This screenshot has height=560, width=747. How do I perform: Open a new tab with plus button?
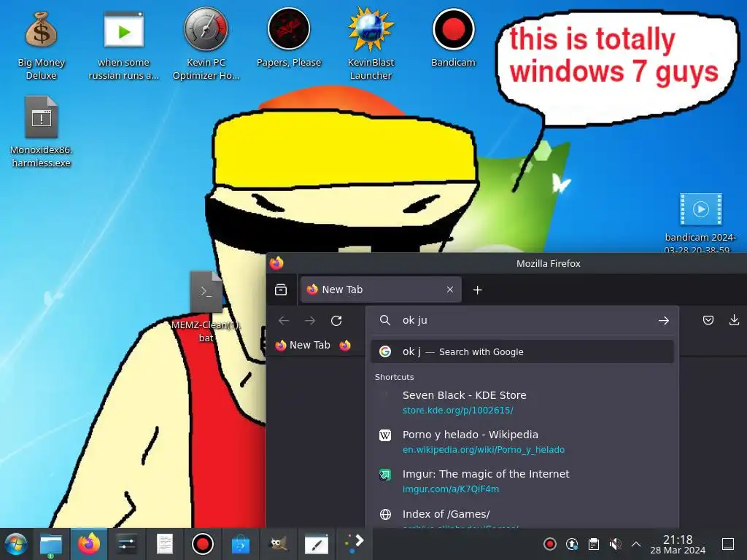477,289
